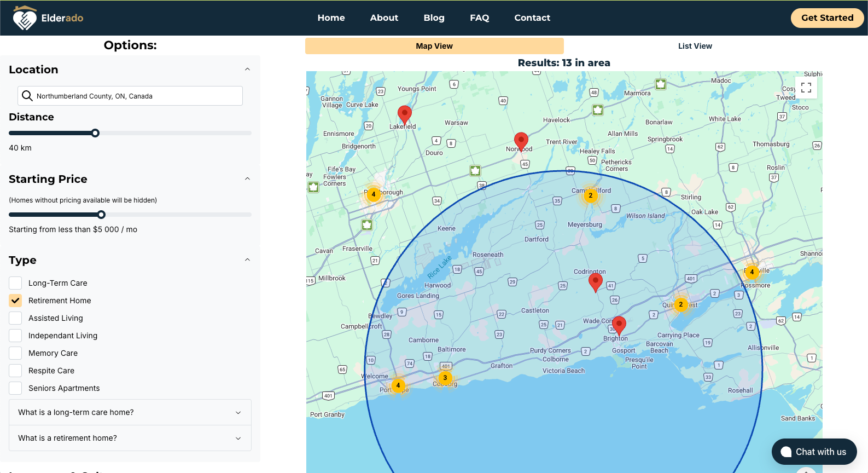Click the park marker south of Peterborough
The height and width of the screenshot is (473, 868).
point(367,224)
